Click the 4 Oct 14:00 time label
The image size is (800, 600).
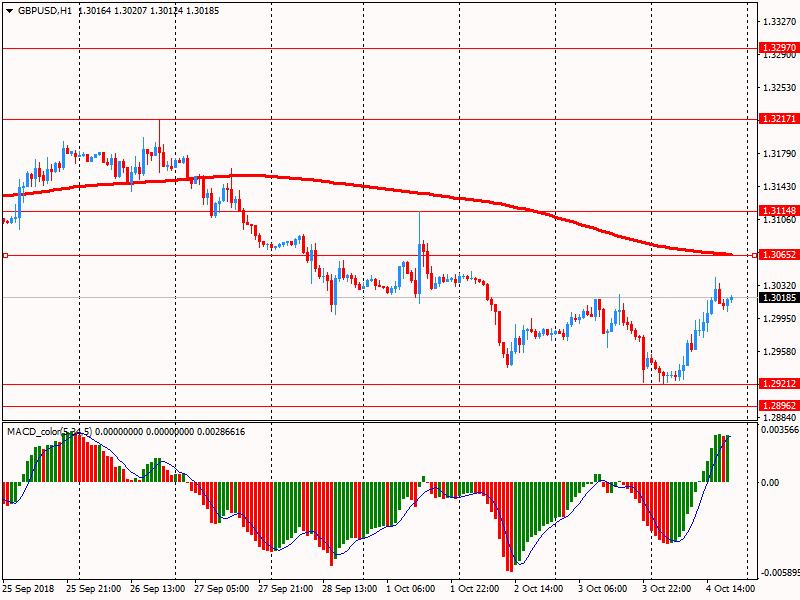point(731,588)
